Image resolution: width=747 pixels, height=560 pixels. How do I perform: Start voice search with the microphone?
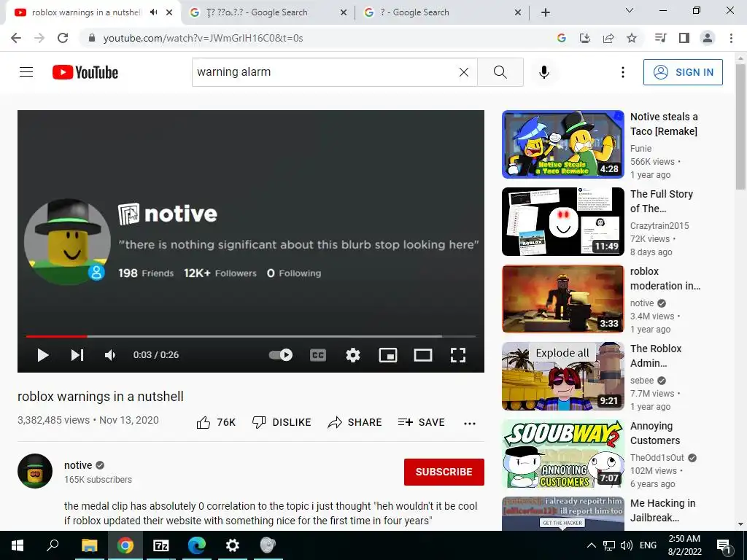click(543, 72)
